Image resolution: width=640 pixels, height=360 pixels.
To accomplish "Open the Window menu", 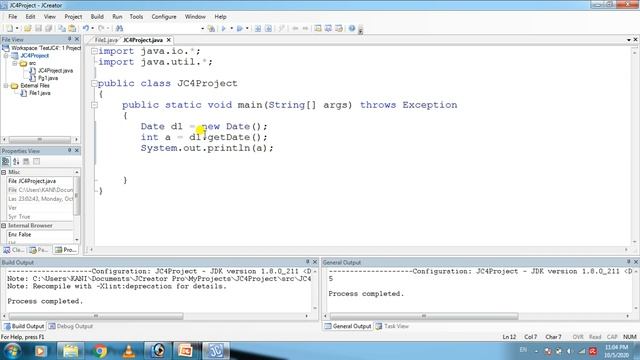I will point(195,17).
